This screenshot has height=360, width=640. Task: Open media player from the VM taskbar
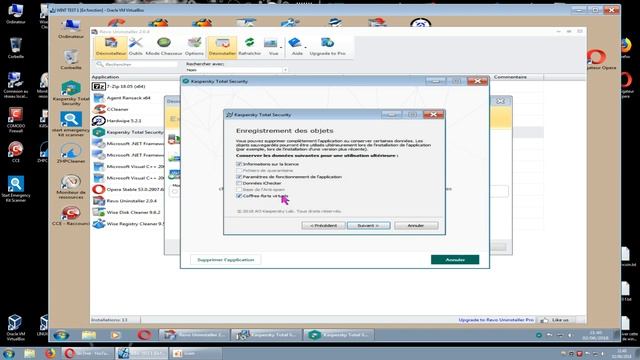pyautogui.click(x=116, y=335)
